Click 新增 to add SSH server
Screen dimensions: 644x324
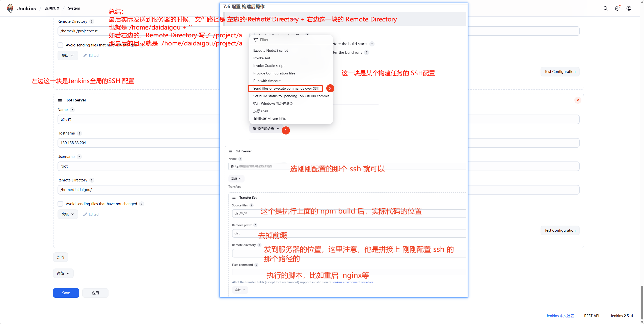click(60, 257)
